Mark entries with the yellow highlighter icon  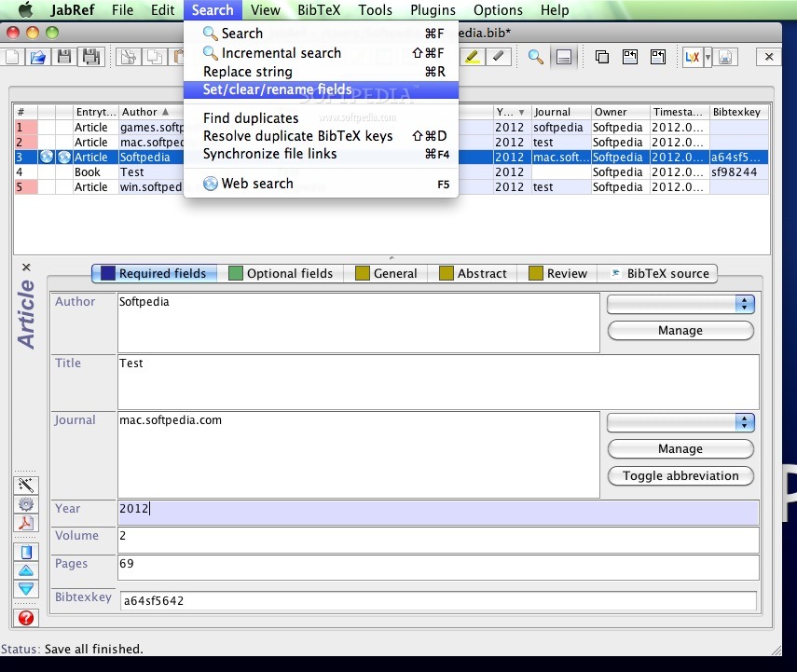click(x=473, y=57)
